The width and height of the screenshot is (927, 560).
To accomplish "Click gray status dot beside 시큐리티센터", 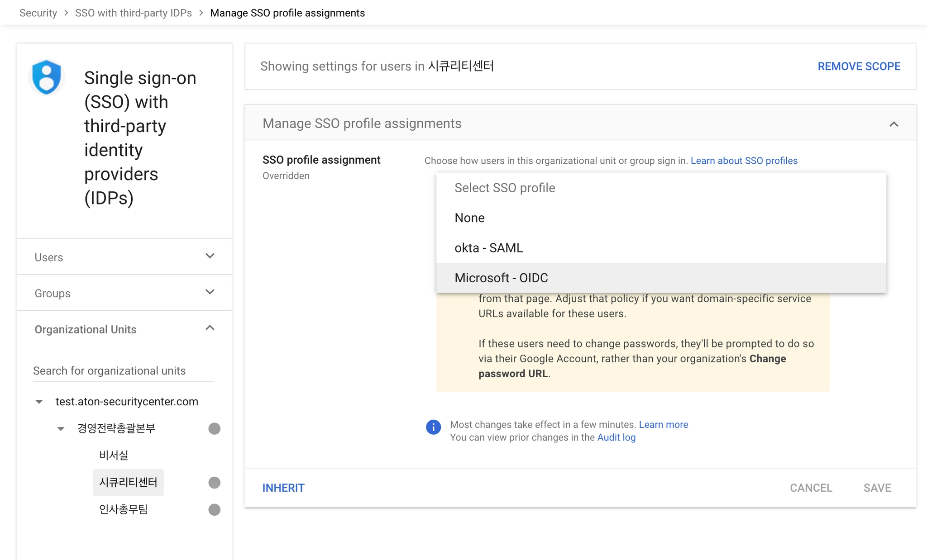I will [x=214, y=483].
